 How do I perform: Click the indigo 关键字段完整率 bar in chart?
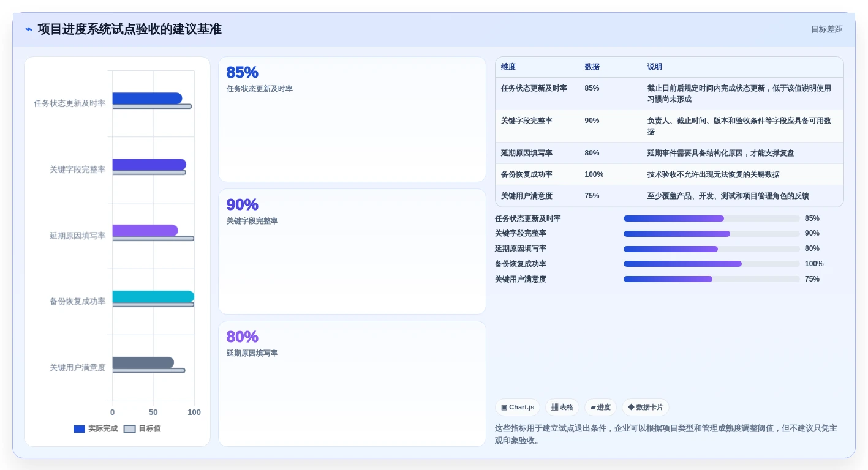(149, 165)
